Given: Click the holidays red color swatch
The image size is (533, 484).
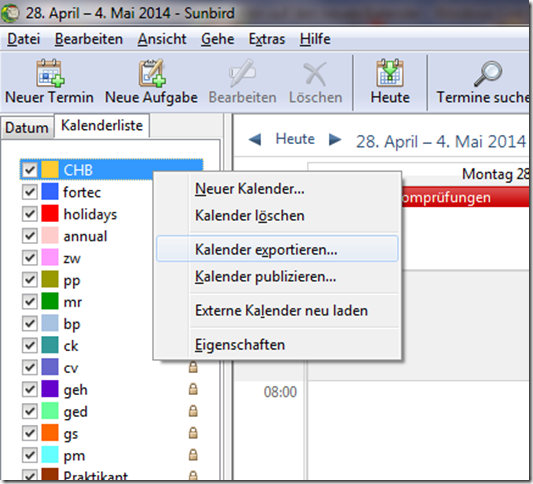Looking at the screenshot, I should (50, 213).
